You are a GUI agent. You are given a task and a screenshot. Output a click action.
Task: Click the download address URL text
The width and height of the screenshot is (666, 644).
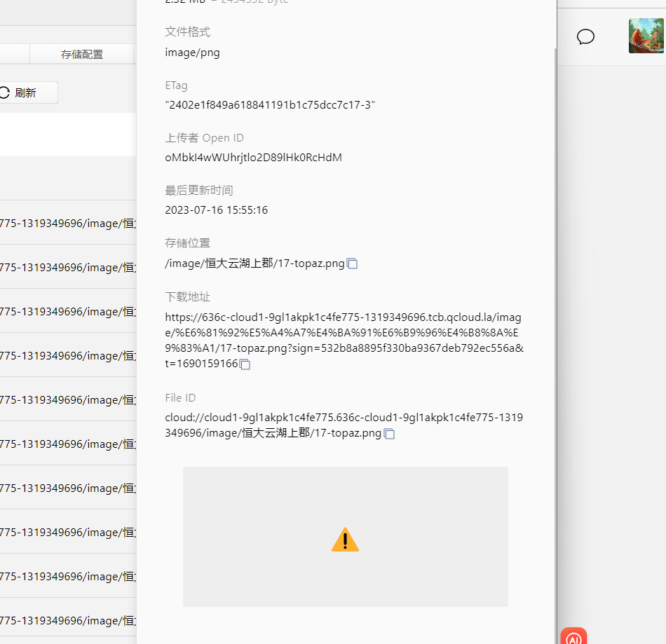[x=344, y=340]
